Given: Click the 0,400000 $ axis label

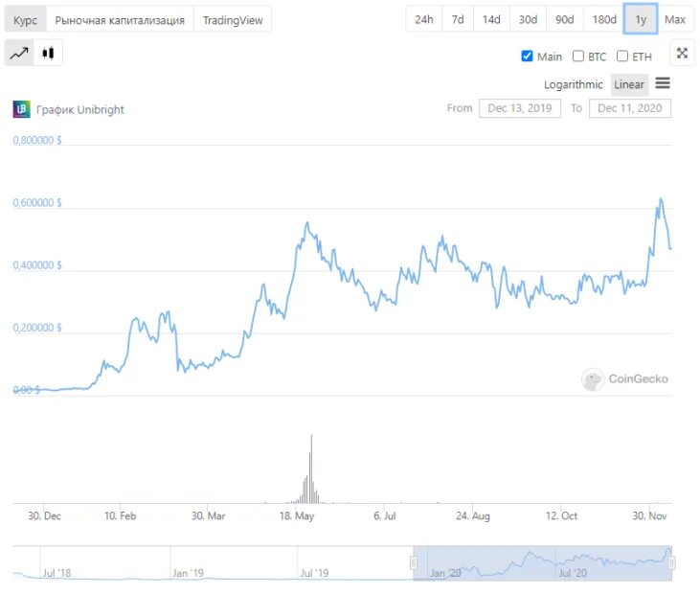Looking at the screenshot, I should [37, 265].
